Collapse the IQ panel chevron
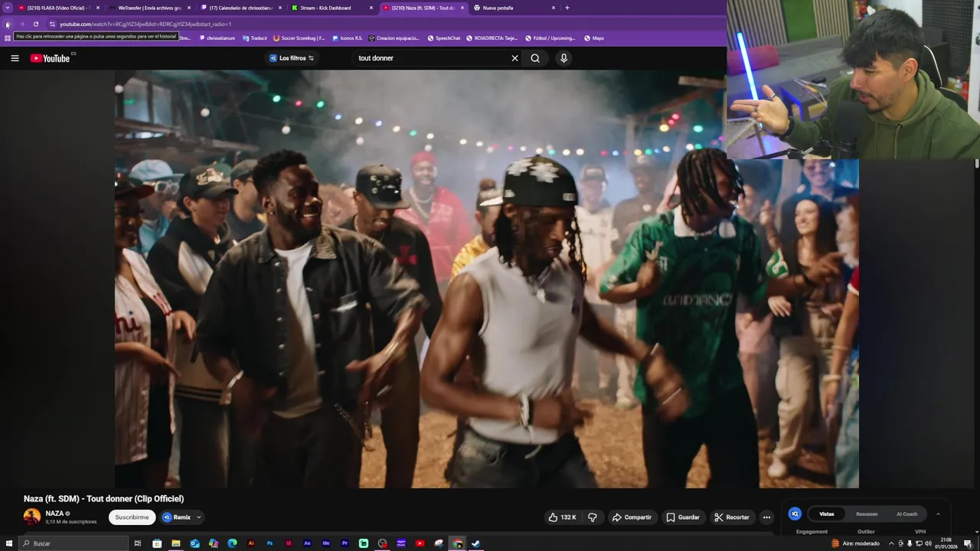The height and width of the screenshot is (551, 980). click(938, 514)
